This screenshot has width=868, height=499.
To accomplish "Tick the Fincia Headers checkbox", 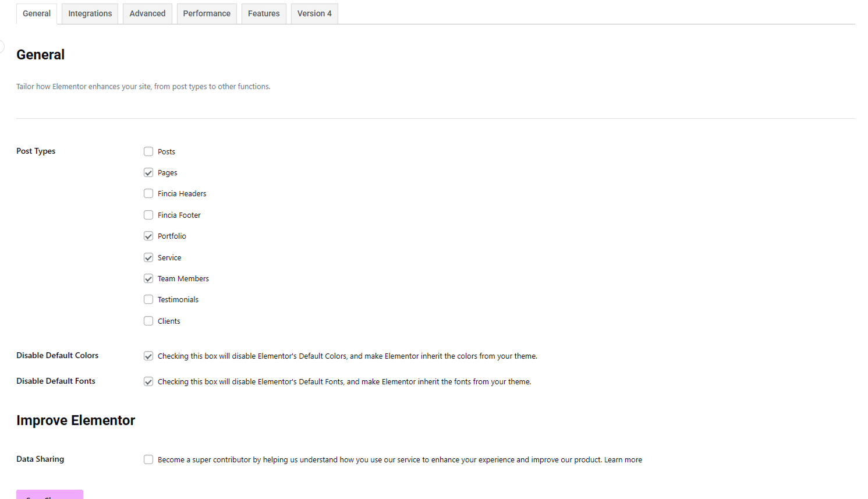I will coord(148,194).
